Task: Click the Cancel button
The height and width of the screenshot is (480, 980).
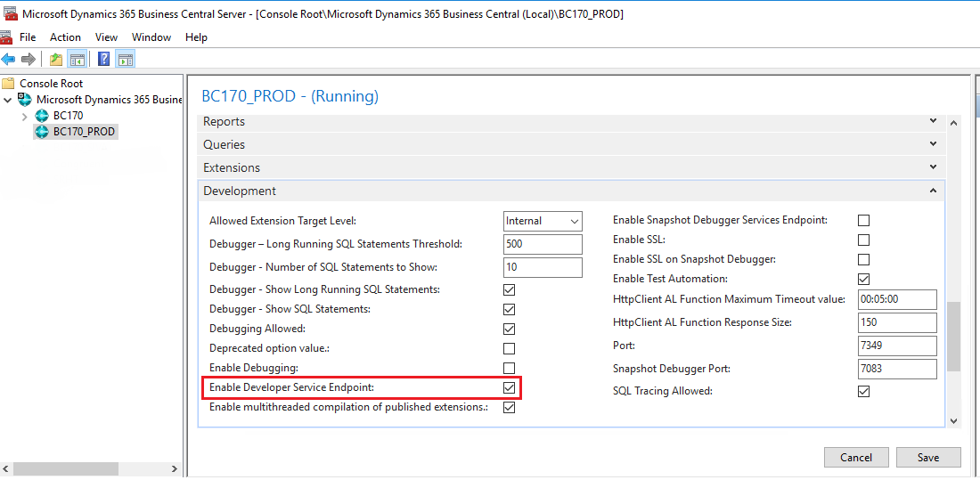Action: coord(856,458)
